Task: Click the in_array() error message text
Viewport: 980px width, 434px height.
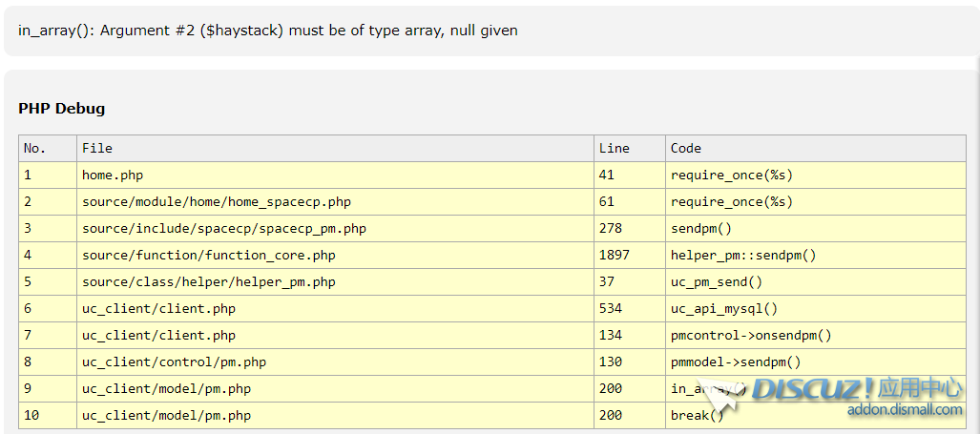Action: coord(268,31)
